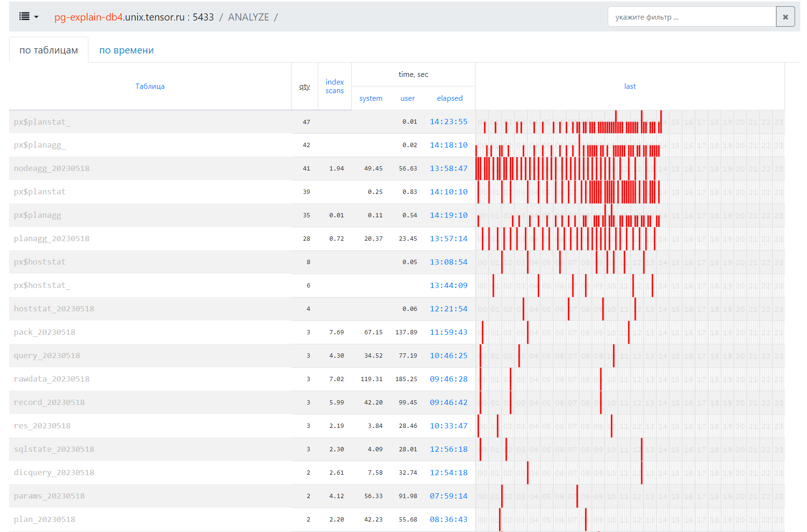This screenshot has width=807, height=532.
Task: Click last time 11:59:43 for pack_20230518
Action: click(448, 332)
